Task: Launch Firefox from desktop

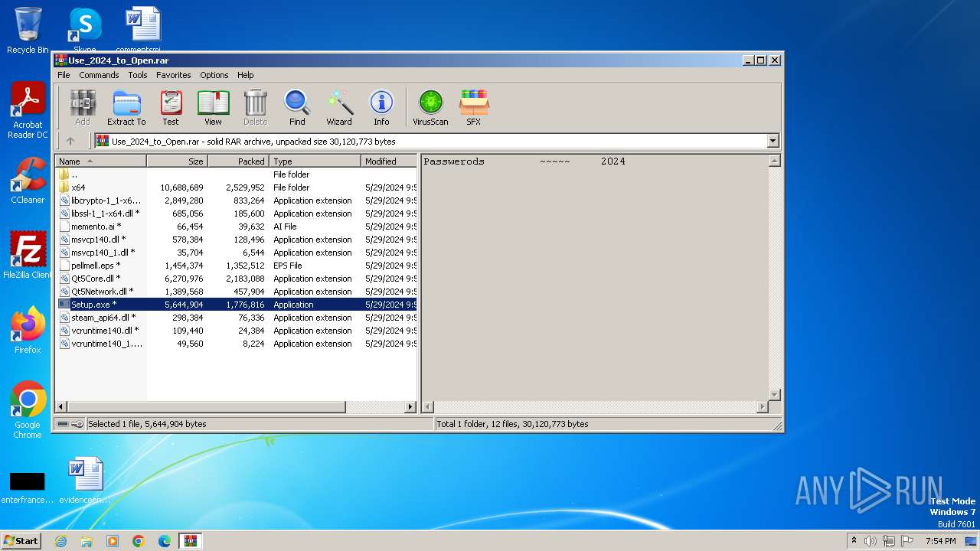Action: pos(28,331)
